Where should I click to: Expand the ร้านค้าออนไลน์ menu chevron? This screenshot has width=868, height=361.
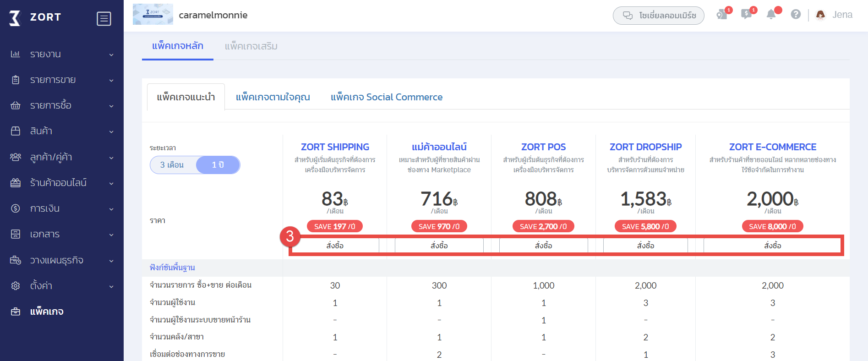click(x=111, y=184)
